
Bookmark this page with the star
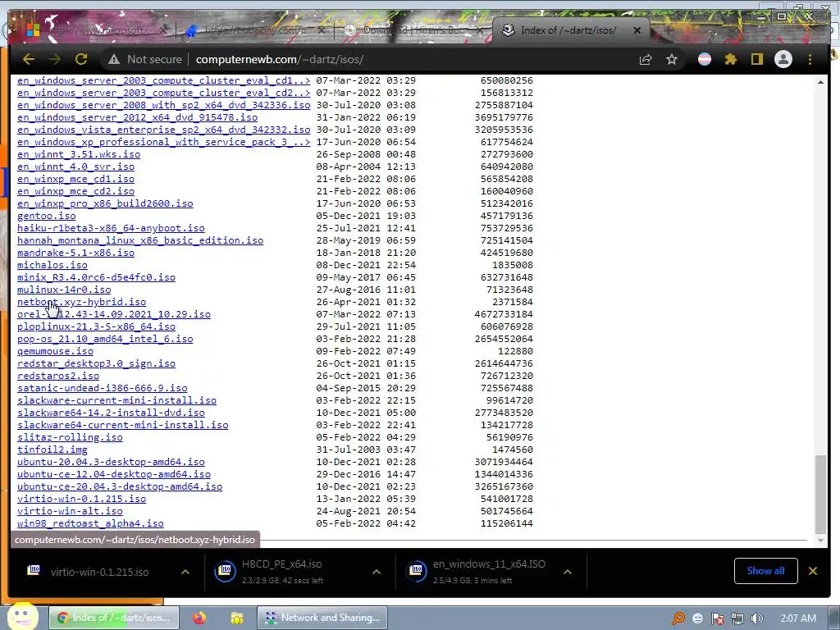pyautogui.click(x=672, y=59)
